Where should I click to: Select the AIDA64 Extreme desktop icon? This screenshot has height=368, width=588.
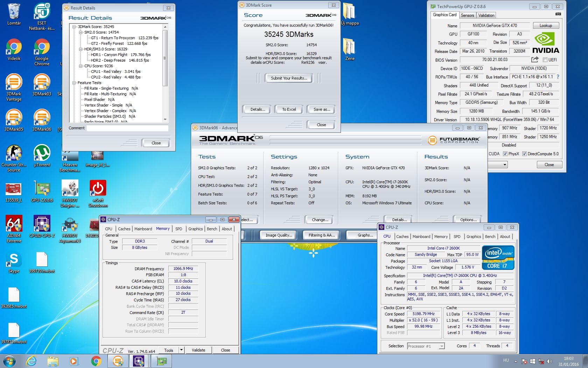pos(14,229)
